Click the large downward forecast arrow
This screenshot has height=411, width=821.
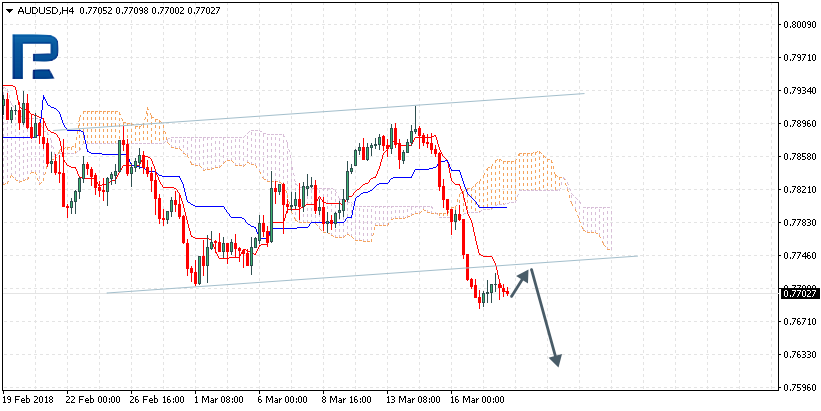[545, 317]
